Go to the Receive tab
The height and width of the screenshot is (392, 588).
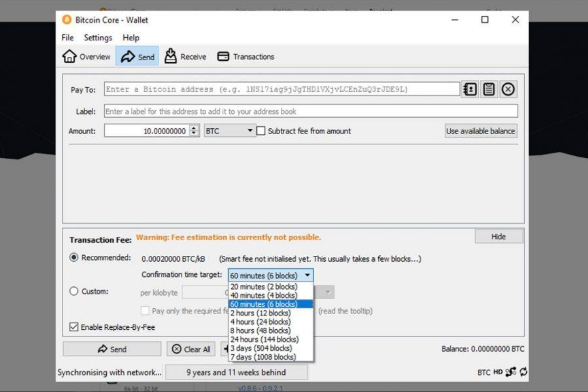tap(185, 56)
